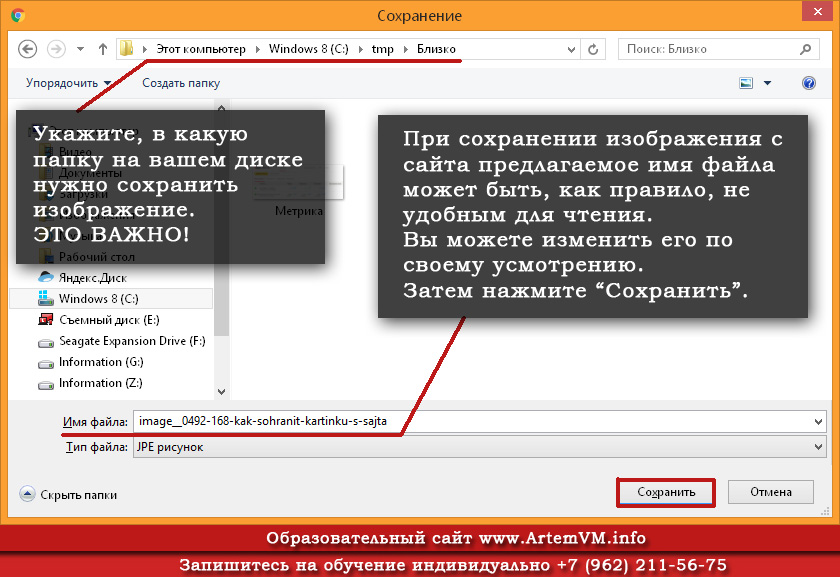Click the Back navigation arrow

tap(28, 49)
